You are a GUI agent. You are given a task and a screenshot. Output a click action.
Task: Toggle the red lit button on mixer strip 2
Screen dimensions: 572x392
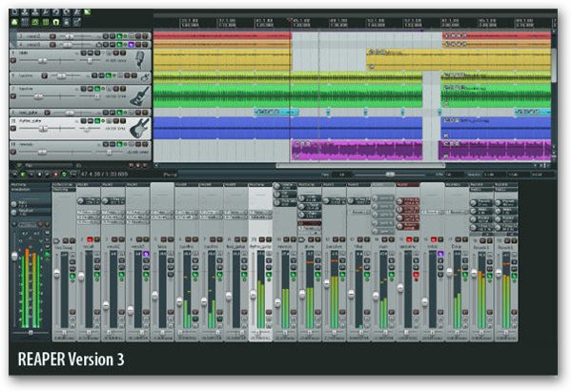(x=90, y=239)
